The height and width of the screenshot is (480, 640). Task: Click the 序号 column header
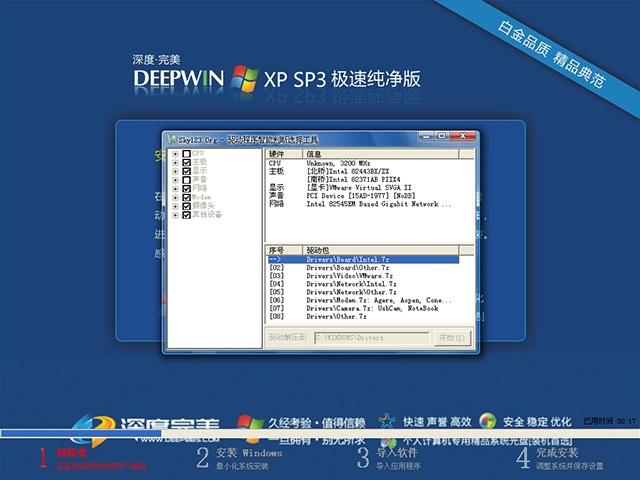tap(284, 250)
